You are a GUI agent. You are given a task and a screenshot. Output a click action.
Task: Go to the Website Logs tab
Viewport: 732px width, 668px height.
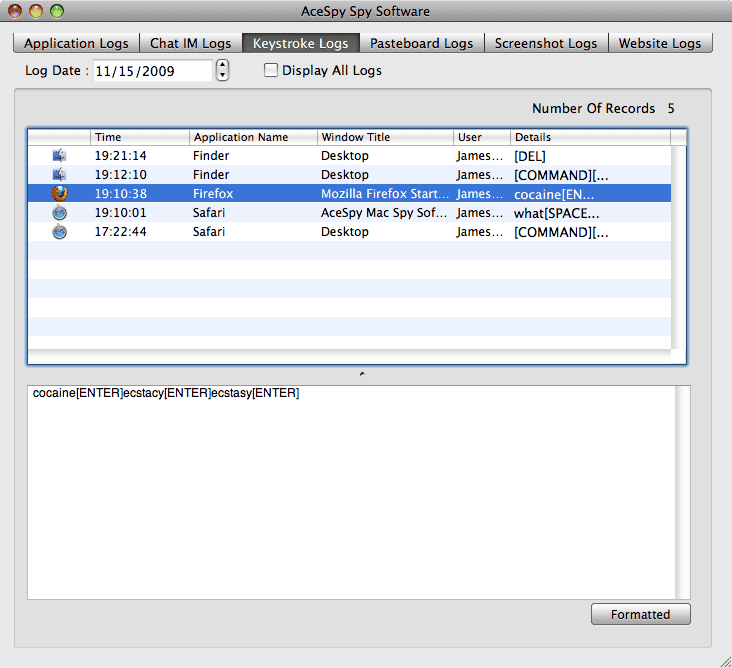click(x=659, y=43)
